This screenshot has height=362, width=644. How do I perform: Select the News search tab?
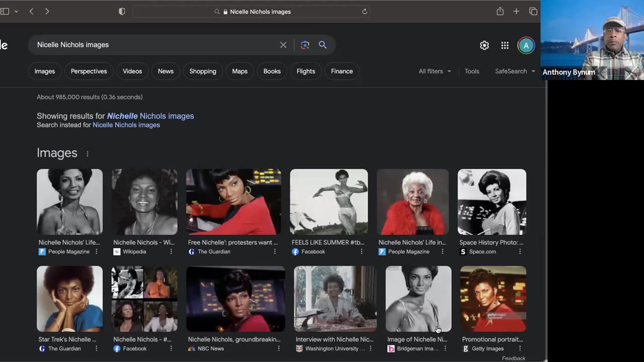[166, 71]
